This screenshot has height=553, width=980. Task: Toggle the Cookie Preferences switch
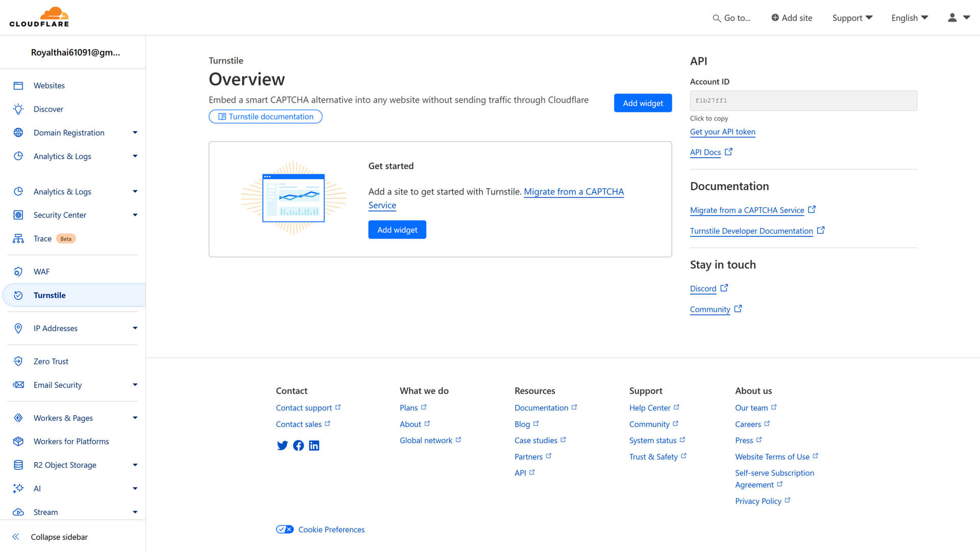point(284,529)
